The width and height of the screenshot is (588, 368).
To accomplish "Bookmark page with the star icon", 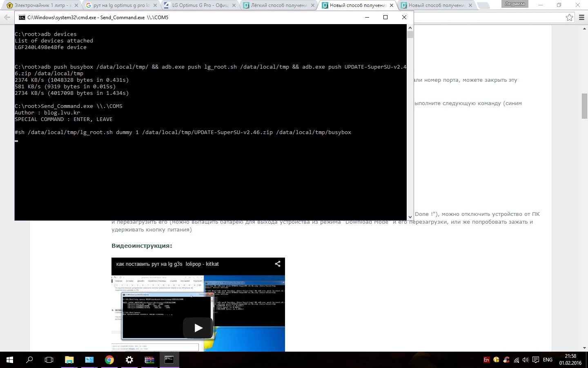I will pos(569,17).
